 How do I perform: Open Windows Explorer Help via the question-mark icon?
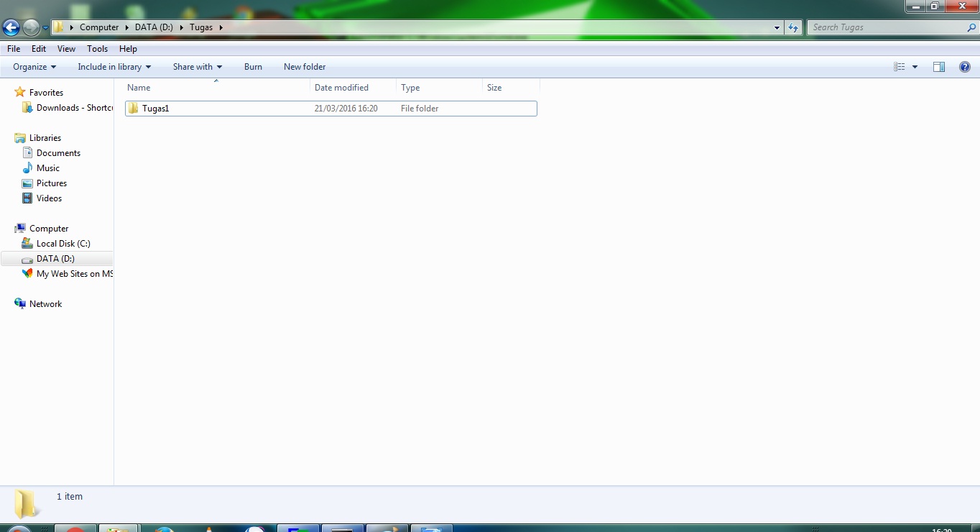[966, 66]
